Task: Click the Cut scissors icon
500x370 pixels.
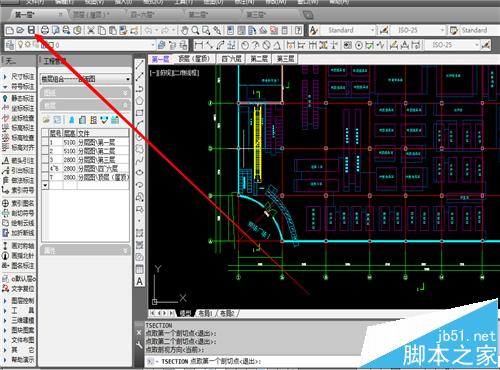Action: pos(90,30)
